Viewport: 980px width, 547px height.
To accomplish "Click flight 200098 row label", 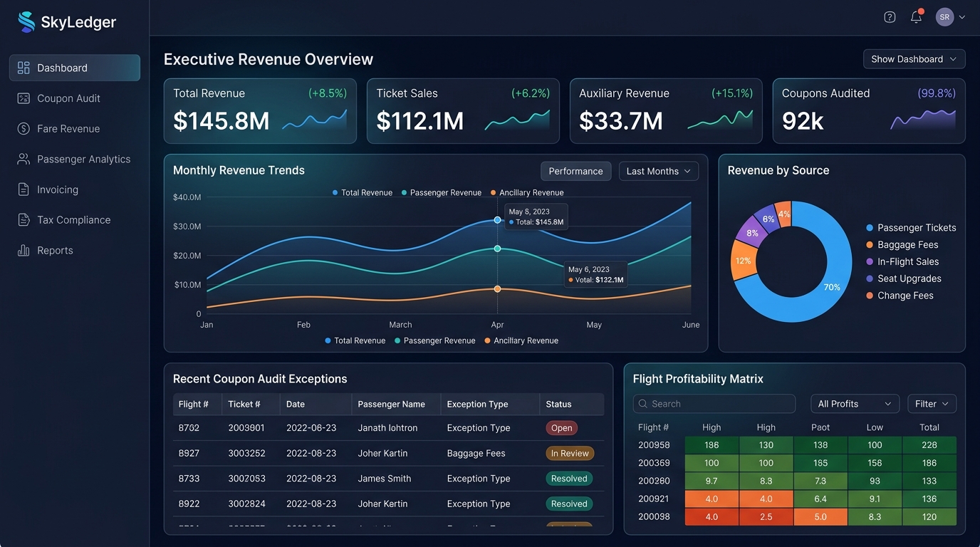I will click(x=654, y=516).
